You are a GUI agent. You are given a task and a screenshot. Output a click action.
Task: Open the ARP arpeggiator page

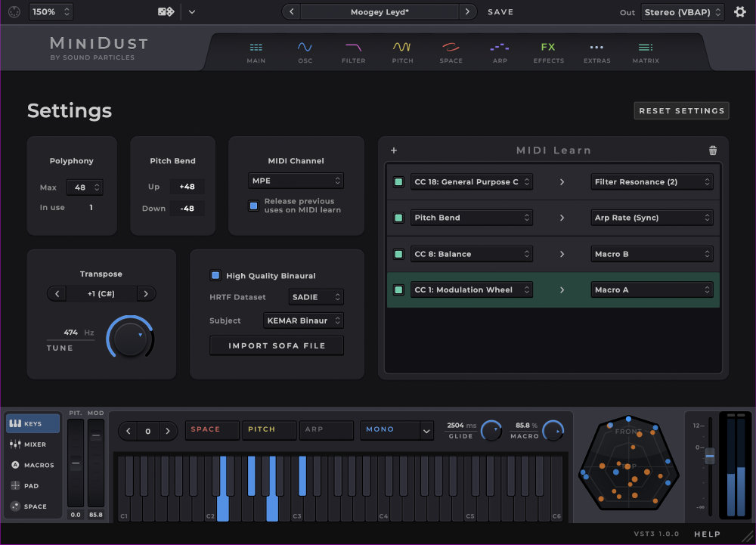point(500,51)
